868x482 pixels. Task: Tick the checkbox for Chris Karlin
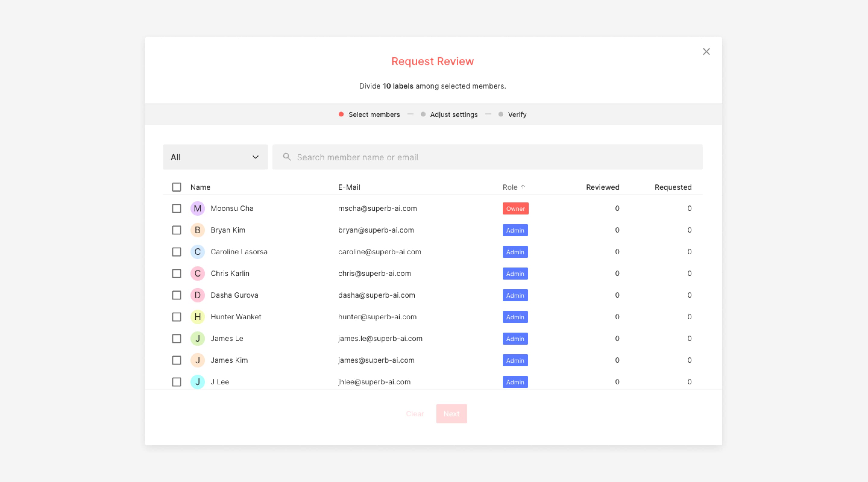(x=177, y=274)
